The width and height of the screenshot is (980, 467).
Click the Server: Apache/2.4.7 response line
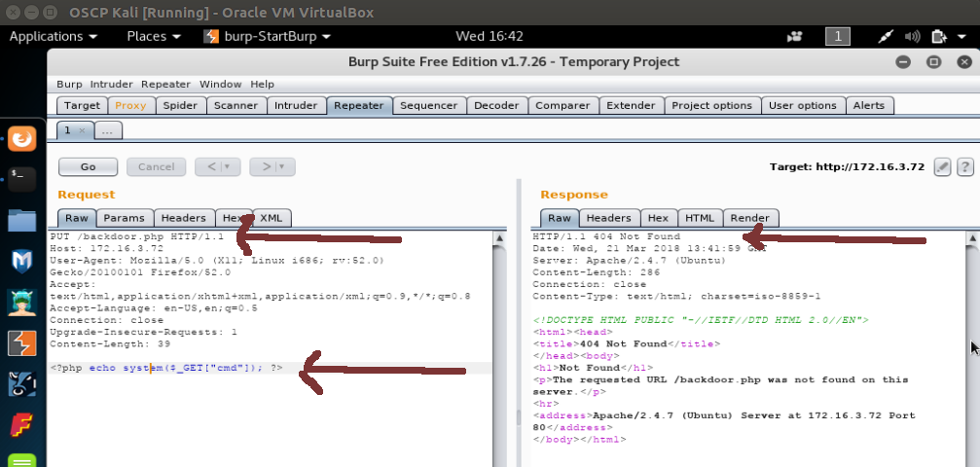pos(629,261)
